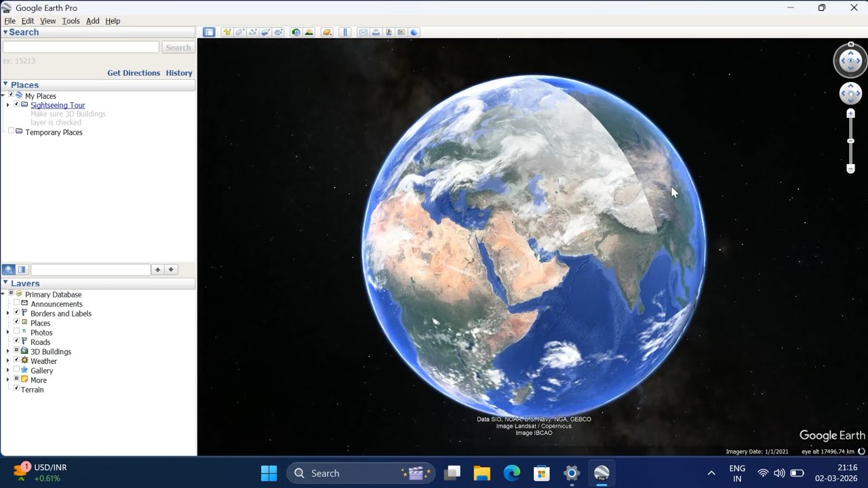Click the Email toolbar icon

pyautogui.click(x=363, y=32)
